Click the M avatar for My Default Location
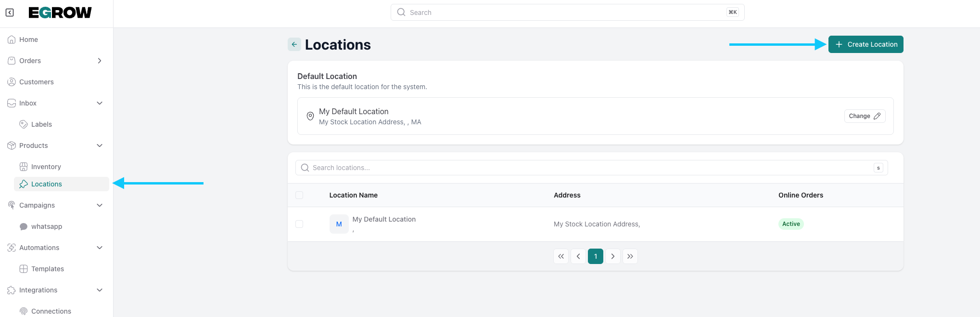Viewport: 980px width, 317px height. pos(339,224)
